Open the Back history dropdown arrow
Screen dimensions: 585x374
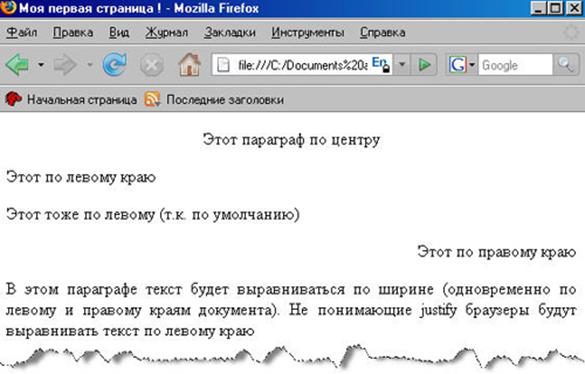41,65
